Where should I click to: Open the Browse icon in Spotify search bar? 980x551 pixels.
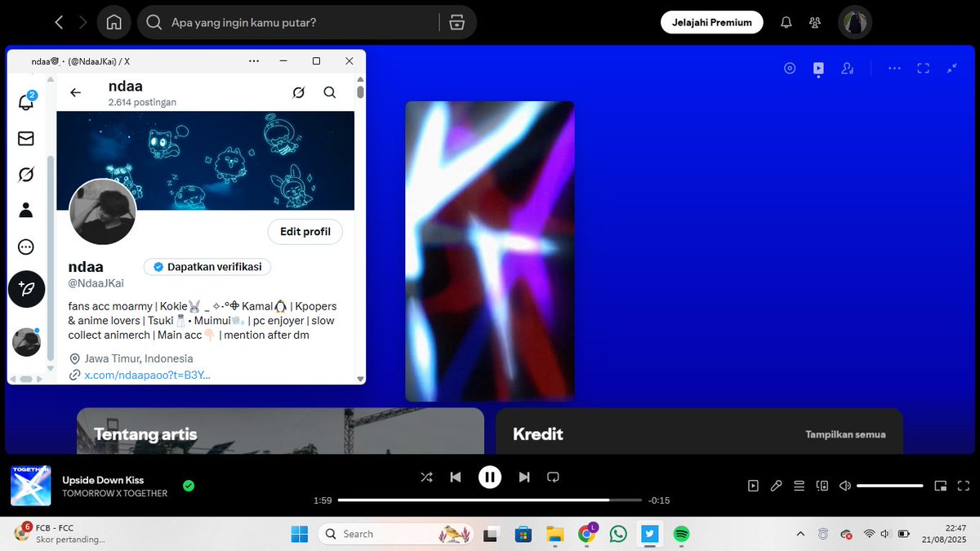pyautogui.click(x=457, y=22)
